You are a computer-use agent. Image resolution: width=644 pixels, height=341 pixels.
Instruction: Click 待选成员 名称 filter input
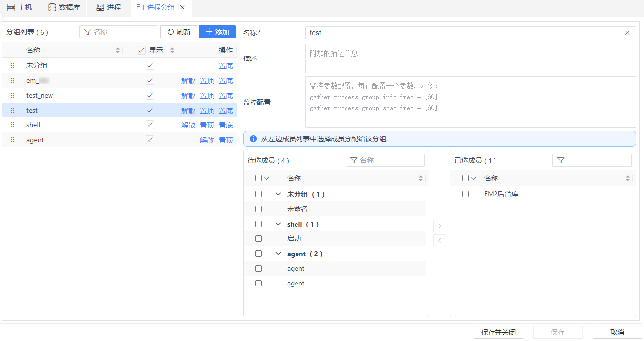[x=385, y=160]
